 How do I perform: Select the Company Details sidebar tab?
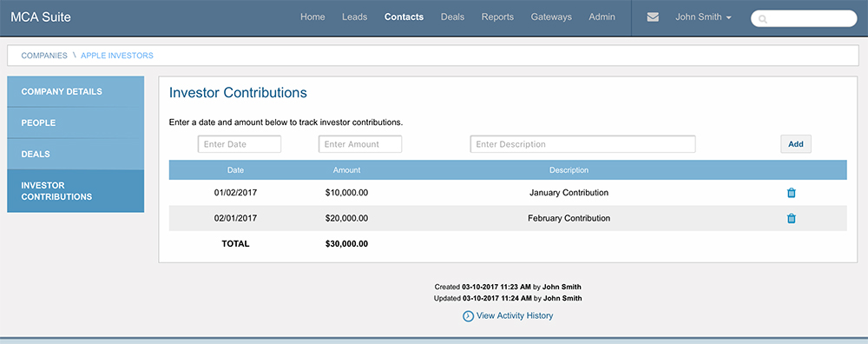[x=76, y=91]
